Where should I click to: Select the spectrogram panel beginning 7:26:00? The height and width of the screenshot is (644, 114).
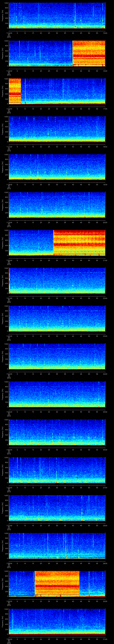point(57,470)
